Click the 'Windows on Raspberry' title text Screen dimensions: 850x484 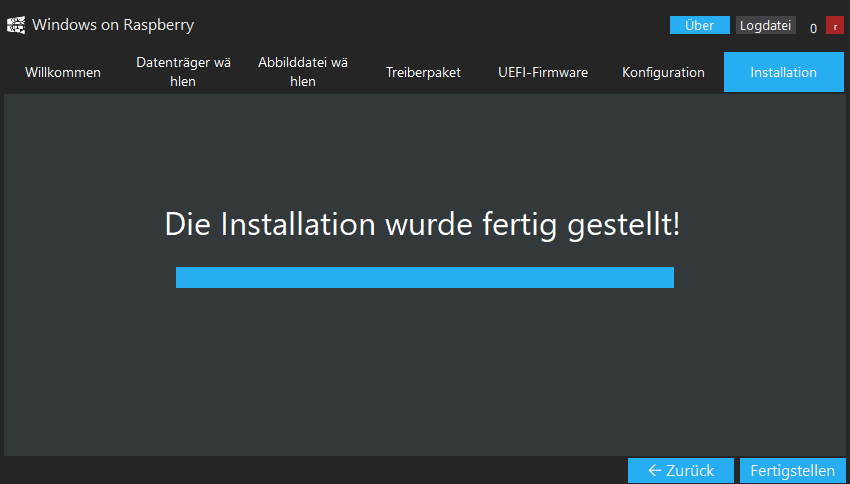pos(113,25)
